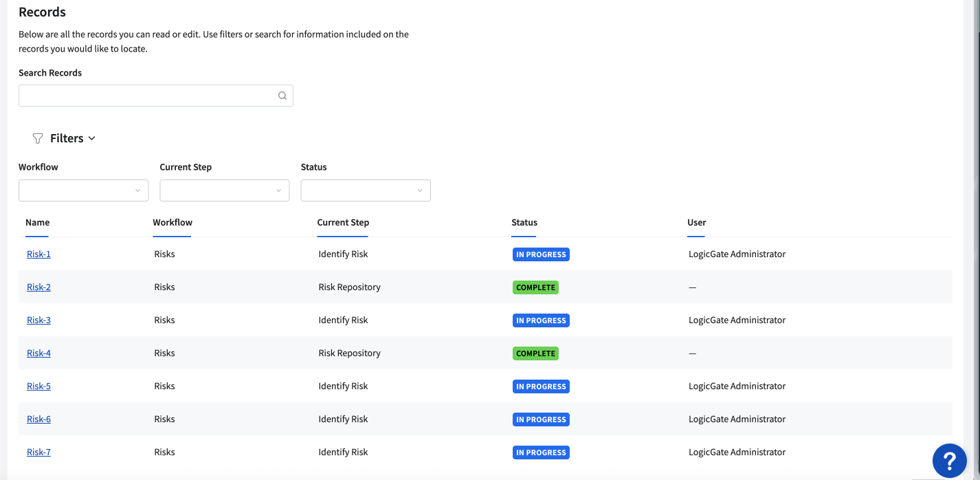Expand the Filters chevron
The height and width of the screenshot is (480, 980).
92,138
